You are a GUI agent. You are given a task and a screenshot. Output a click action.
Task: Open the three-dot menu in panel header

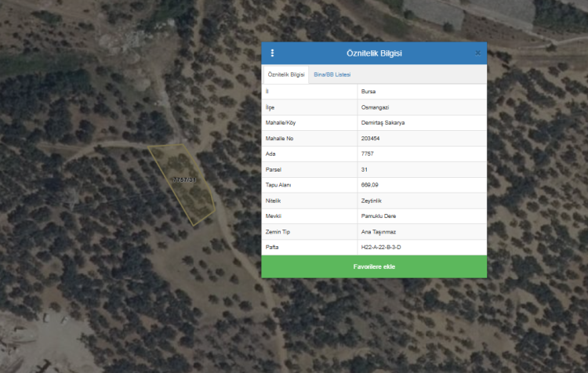tap(273, 53)
